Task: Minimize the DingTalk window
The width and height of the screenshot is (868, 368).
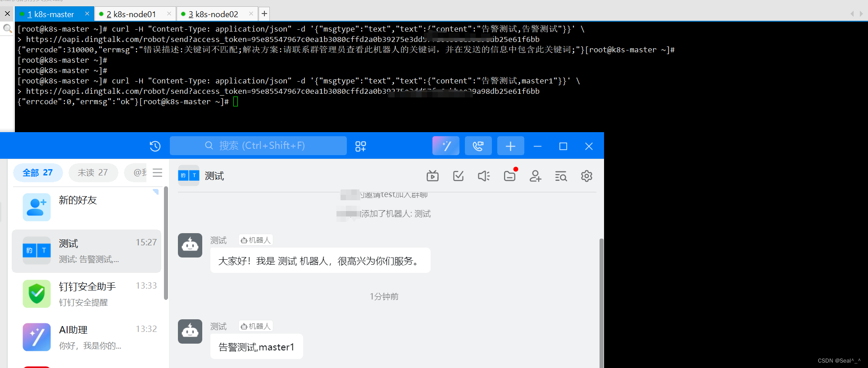Action: tap(537, 146)
